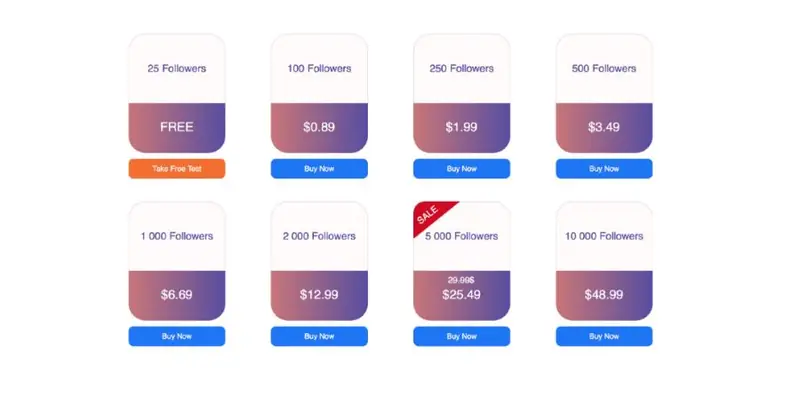
Task: Click the FREE price panel
Action: click(177, 128)
